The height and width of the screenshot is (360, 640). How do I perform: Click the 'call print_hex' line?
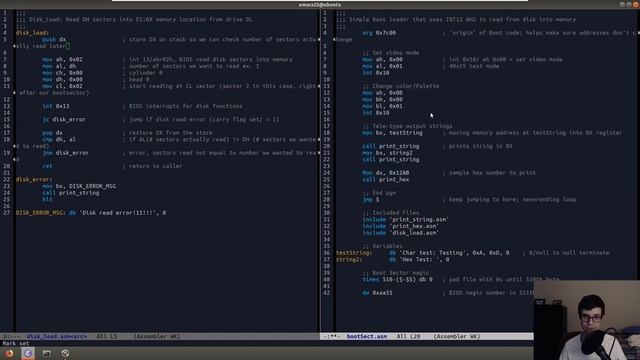click(x=385, y=180)
